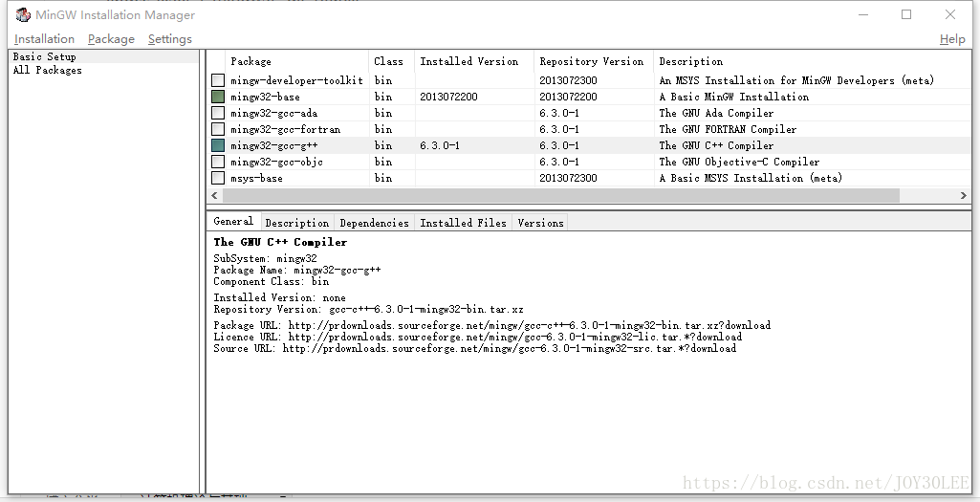Open the Package menu
Viewport: 980px width, 502px height.
[111, 39]
